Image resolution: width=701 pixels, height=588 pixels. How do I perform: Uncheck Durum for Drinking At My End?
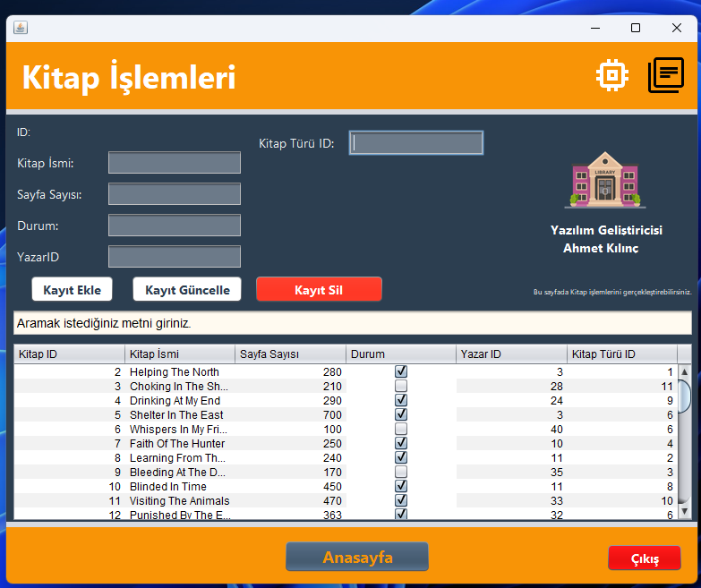(x=401, y=400)
